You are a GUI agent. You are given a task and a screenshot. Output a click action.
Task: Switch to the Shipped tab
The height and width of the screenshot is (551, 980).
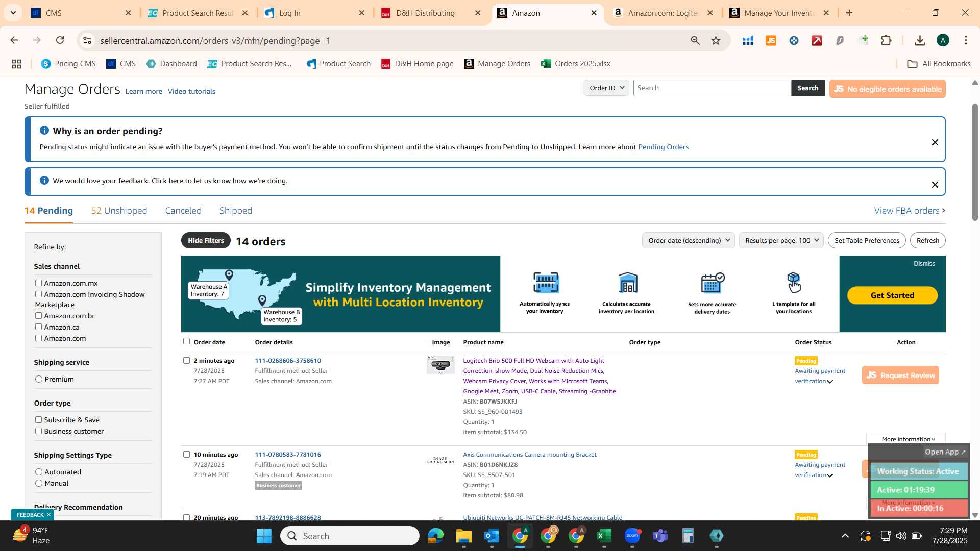[236, 211]
